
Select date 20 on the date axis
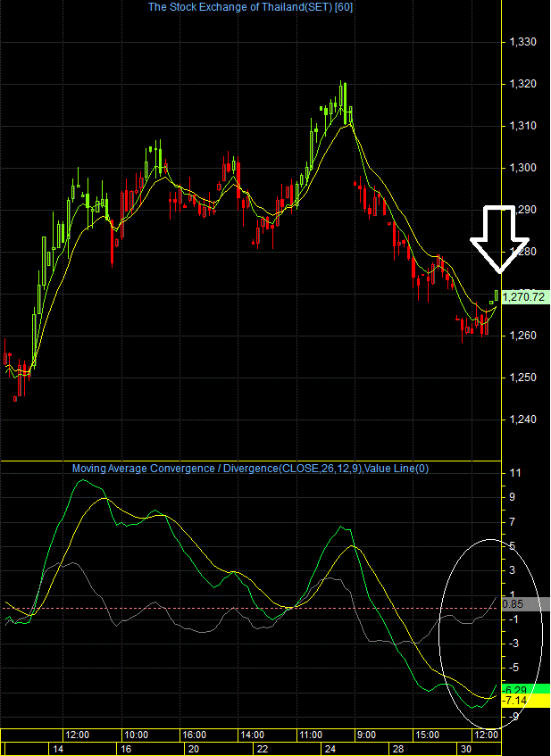pos(194,750)
